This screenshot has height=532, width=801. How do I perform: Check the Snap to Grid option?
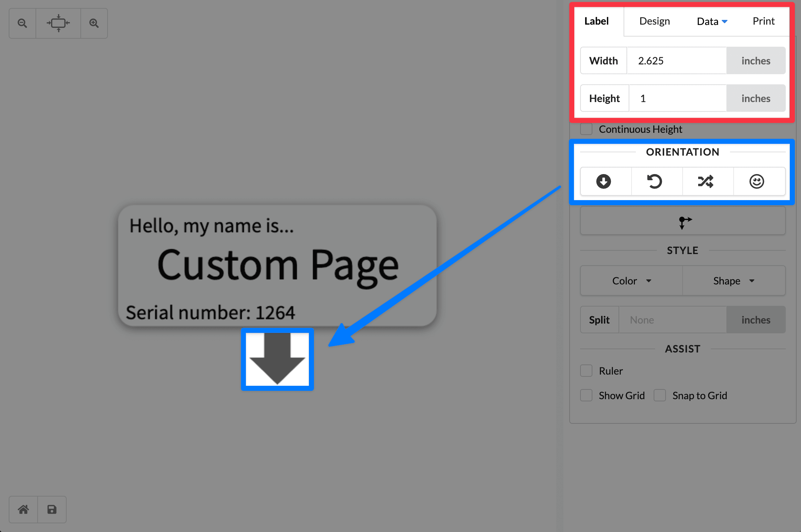tap(660, 395)
